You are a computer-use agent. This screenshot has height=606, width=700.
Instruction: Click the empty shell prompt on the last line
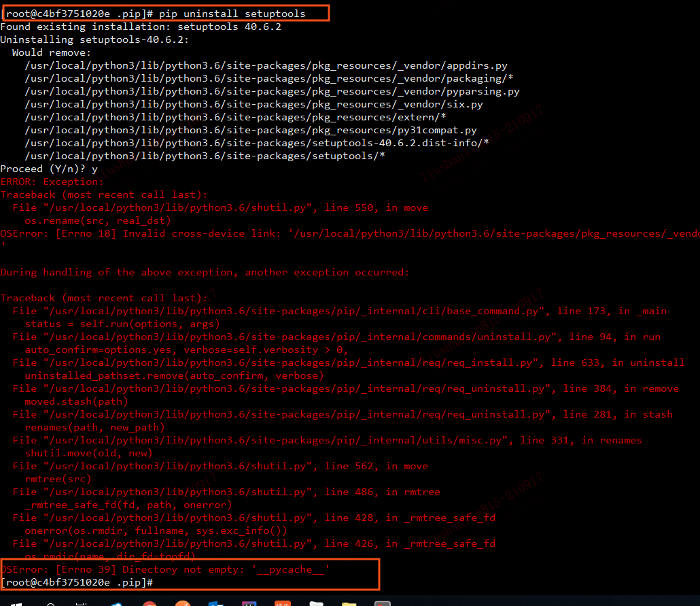(77, 583)
